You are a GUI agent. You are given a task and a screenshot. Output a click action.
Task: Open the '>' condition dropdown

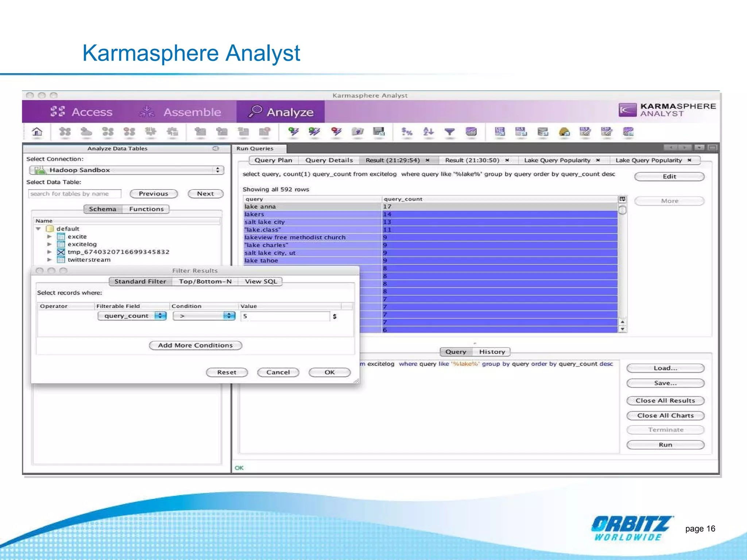tap(204, 316)
